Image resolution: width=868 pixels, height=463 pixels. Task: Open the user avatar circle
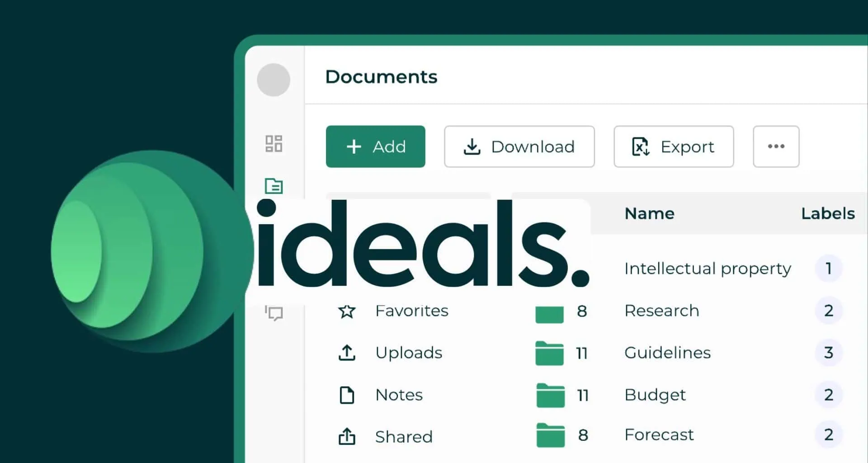tap(274, 80)
